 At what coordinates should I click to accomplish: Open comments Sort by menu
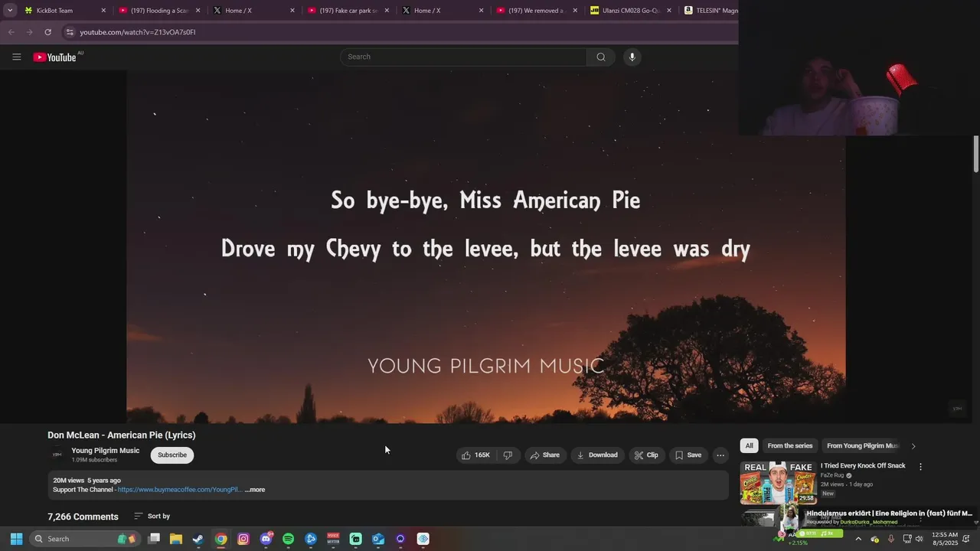point(152,517)
